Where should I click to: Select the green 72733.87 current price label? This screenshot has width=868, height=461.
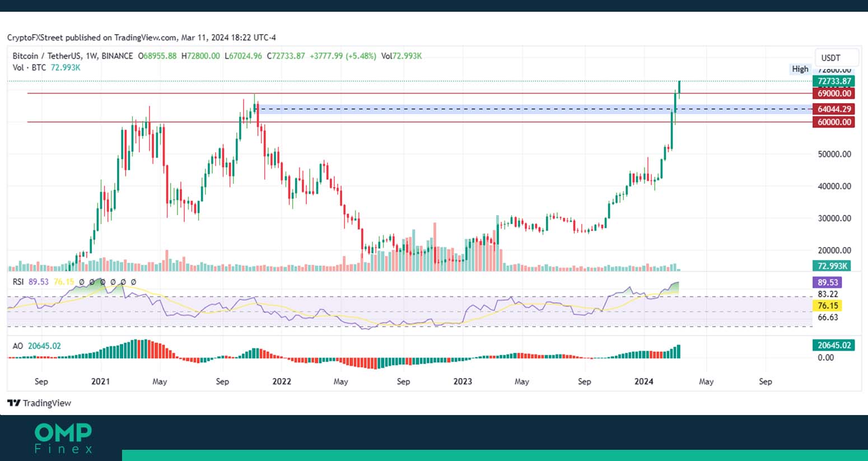834,81
